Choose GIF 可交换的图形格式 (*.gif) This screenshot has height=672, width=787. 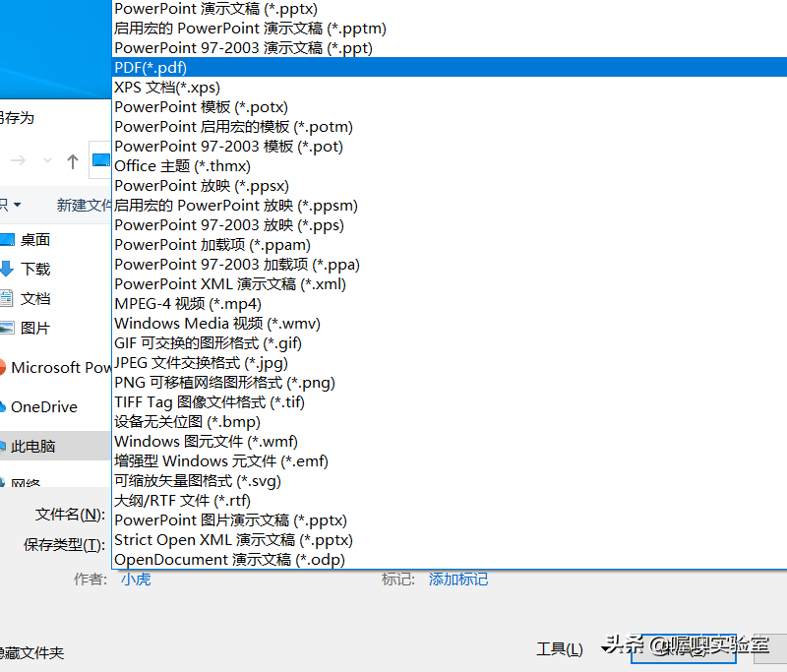pyautogui.click(x=450, y=342)
